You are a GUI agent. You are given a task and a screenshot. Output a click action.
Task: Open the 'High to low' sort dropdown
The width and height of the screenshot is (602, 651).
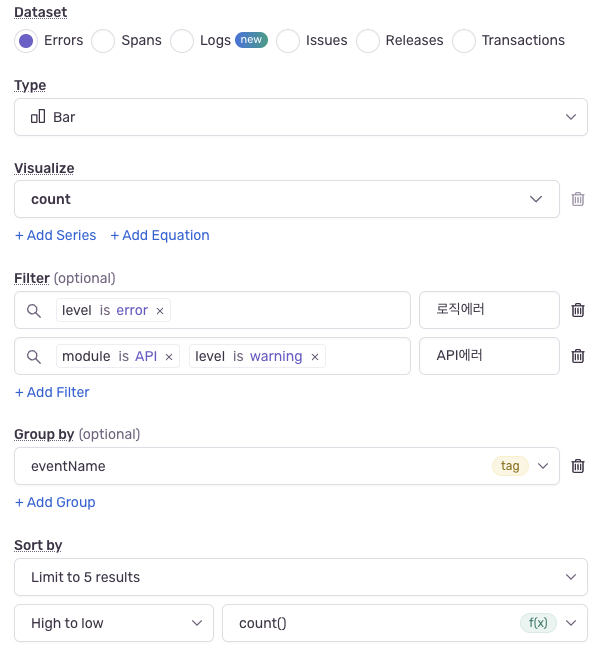pyautogui.click(x=114, y=623)
